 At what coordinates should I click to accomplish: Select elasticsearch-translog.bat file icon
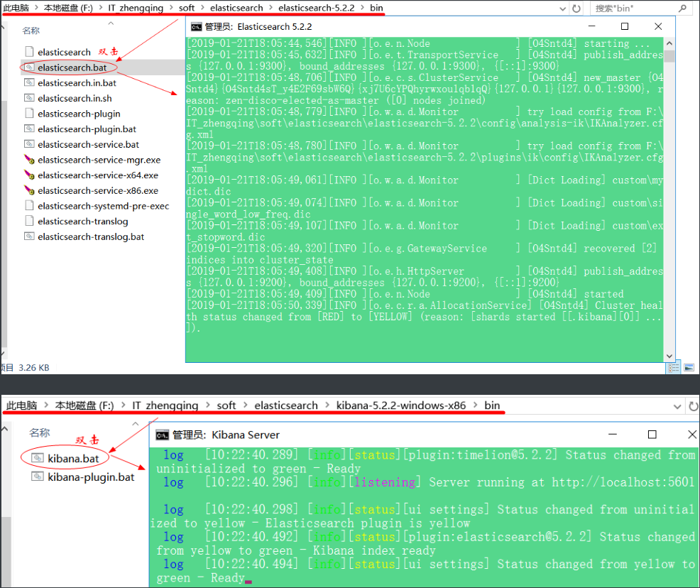coord(30,236)
